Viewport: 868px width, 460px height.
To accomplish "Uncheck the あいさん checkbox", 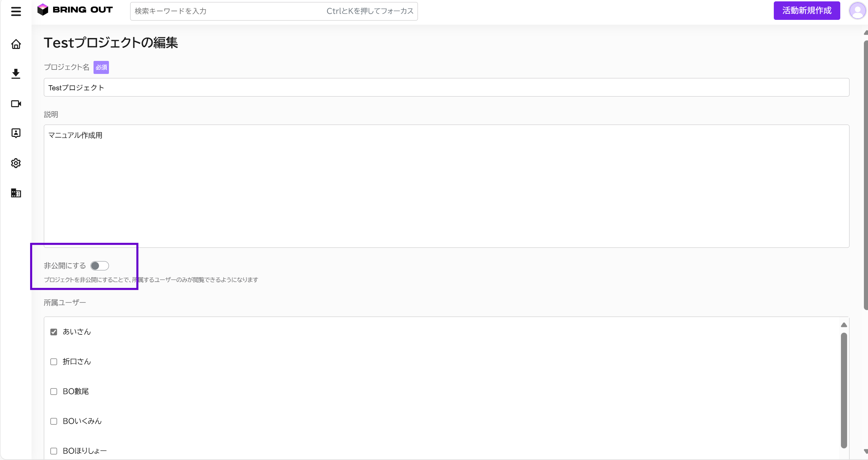I will click(x=54, y=332).
